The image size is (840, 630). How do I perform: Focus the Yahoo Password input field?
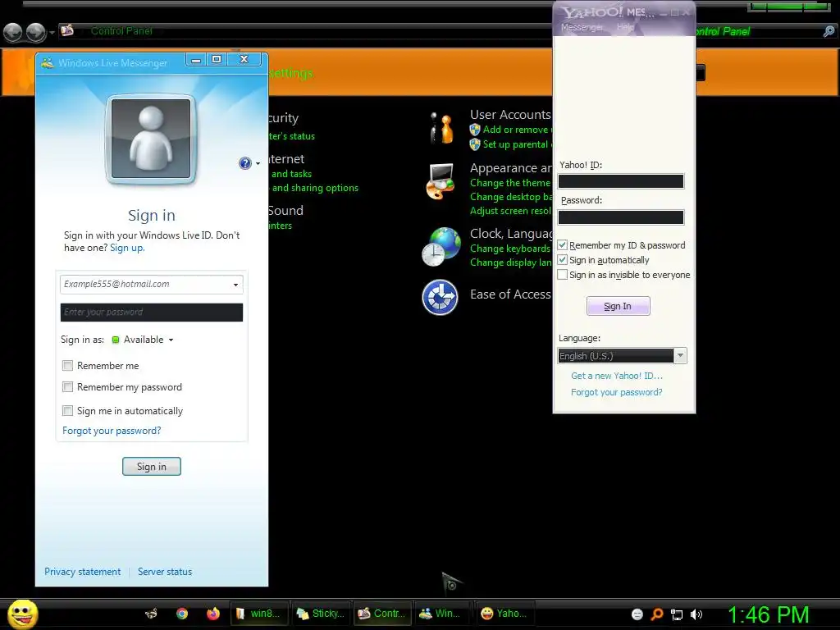coord(621,217)
